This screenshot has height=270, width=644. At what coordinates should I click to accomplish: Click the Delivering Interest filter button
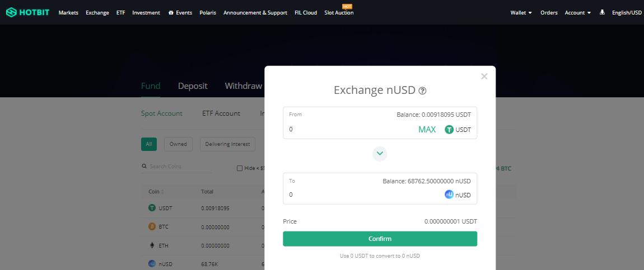pyautogui.click(x=227, y=144)
